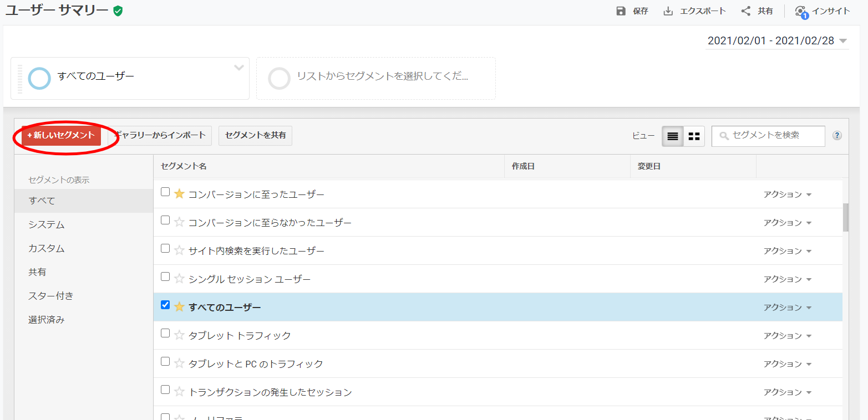
Task: Open the date range 2021/02/01 - 2021/02/28 dropdown
Action: [776, 41]
